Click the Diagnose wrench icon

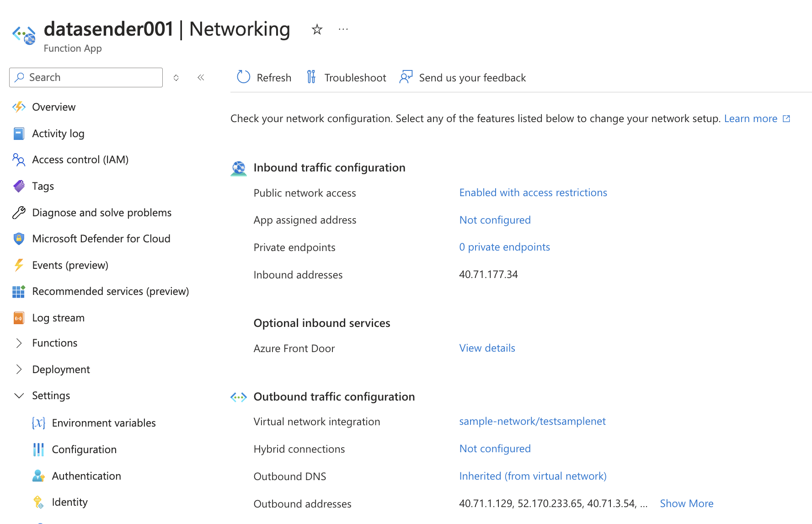[x=19, y=213]
